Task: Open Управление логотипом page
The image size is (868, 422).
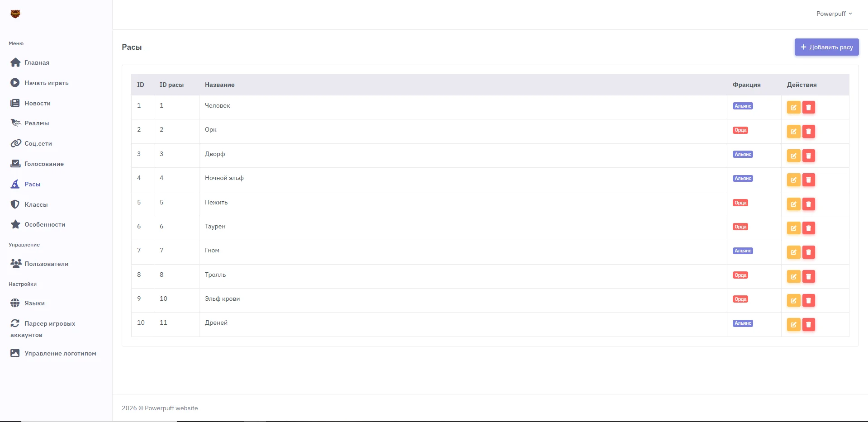Action: (x=60, y=353)
